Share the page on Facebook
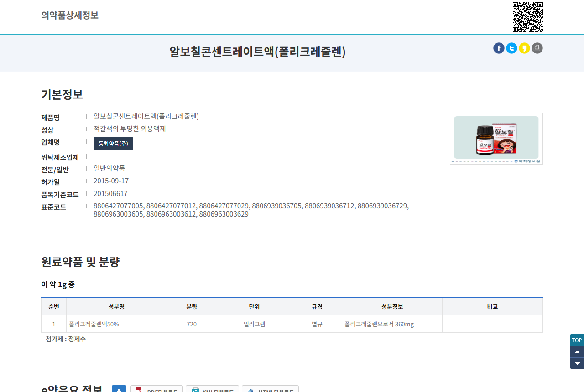Screen dimensions: 584x392 pos(499,48)
